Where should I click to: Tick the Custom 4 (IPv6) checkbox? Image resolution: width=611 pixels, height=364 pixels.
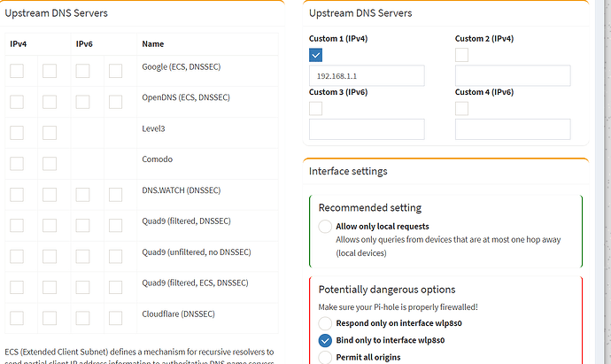coord(462,108)
